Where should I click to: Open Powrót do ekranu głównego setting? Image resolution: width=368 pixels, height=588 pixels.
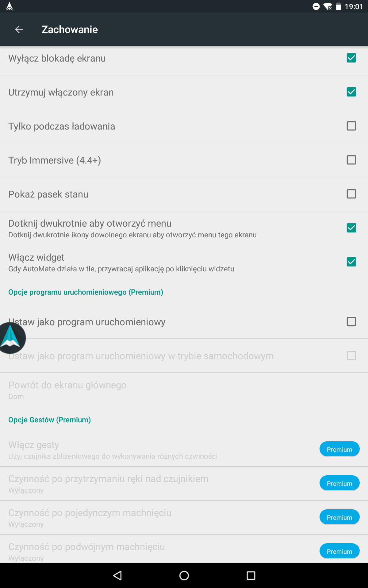pos(184,390)
